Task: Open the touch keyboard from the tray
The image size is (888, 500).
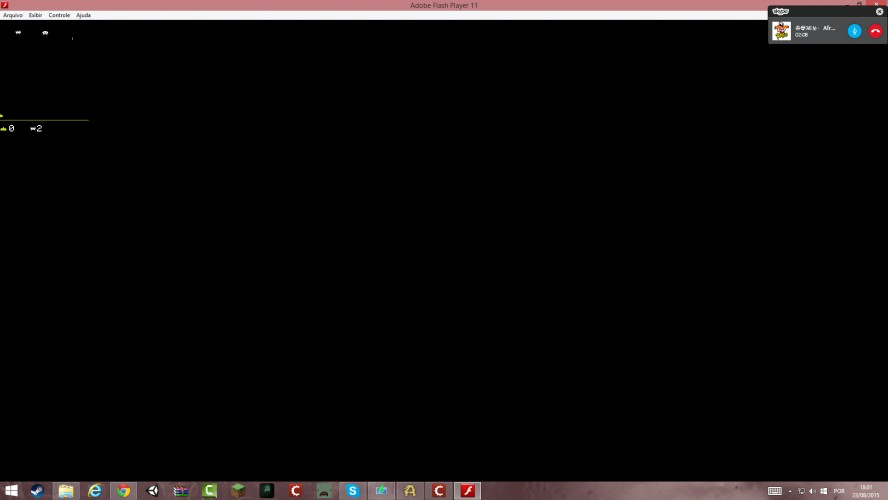Action: tap(775, 491)
